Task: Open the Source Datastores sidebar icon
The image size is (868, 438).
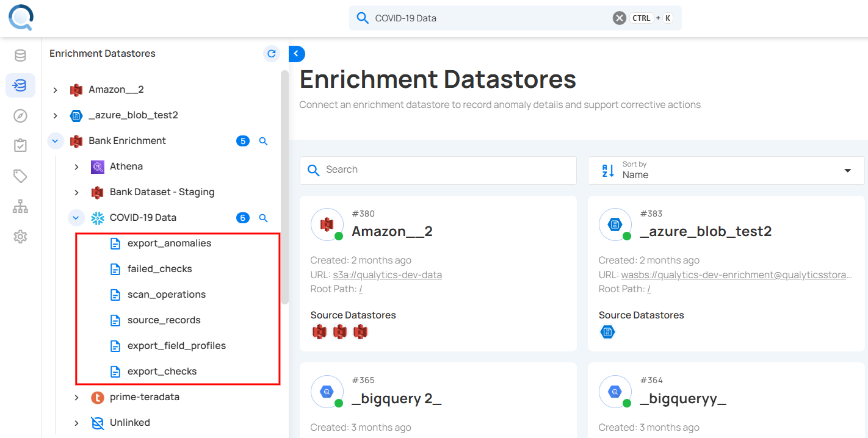Action: coord(20,56)
